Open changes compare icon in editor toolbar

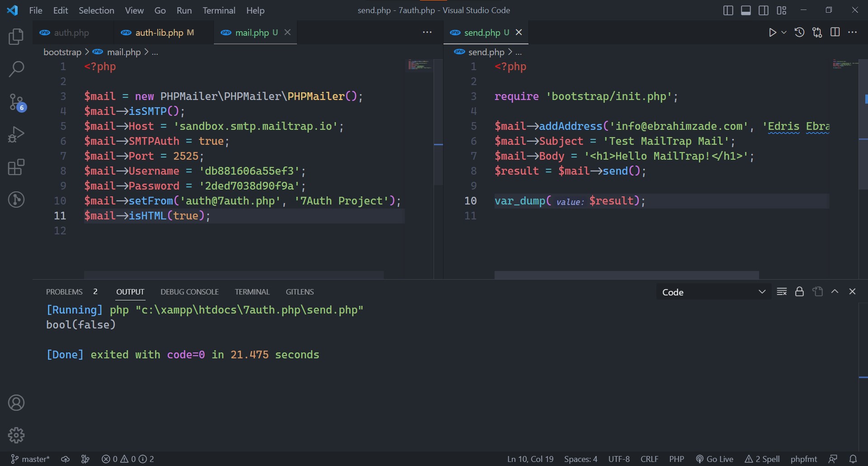pyautogui.click(x=817, y=33)
